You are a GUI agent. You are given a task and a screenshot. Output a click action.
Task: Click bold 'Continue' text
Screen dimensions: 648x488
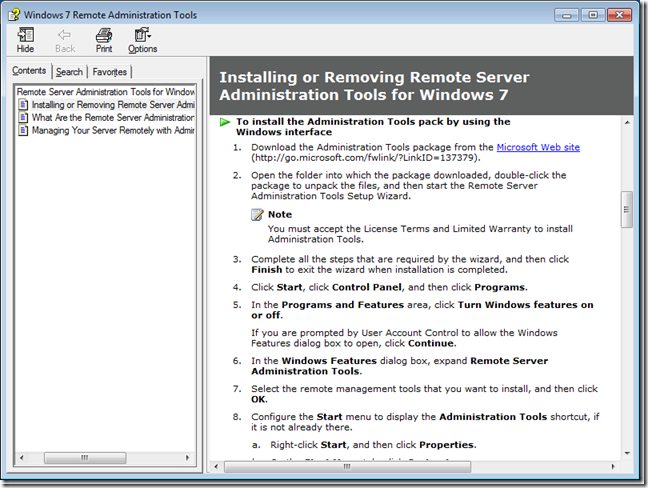coord(431,343)
